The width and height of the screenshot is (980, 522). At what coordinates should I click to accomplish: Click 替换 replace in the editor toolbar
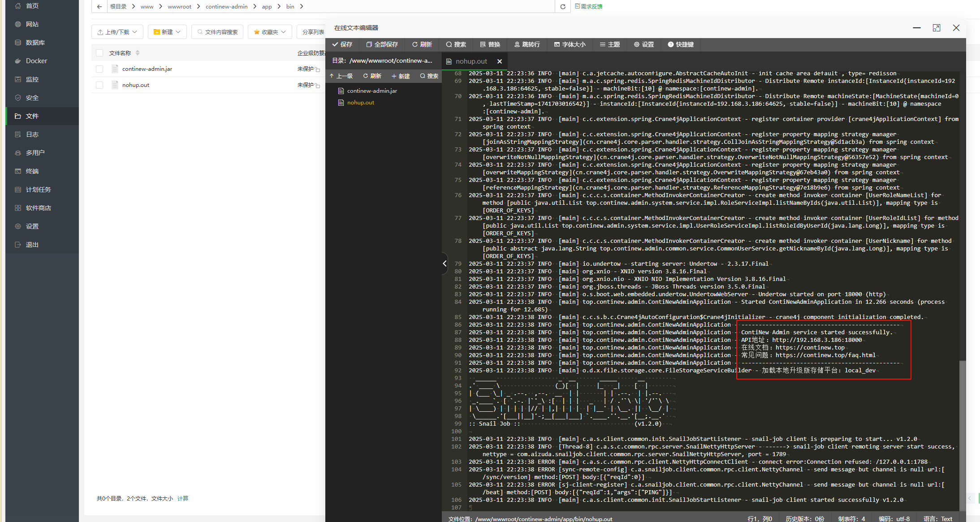click(490, 44)
